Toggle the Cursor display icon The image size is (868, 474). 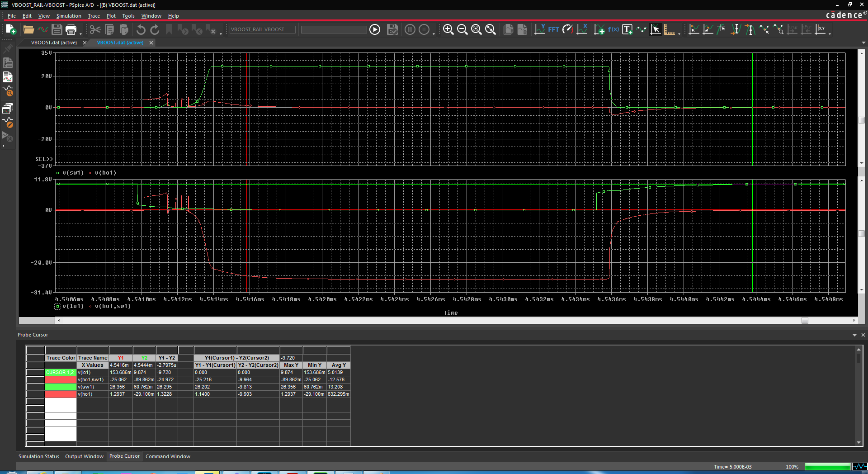pos(656,29)
